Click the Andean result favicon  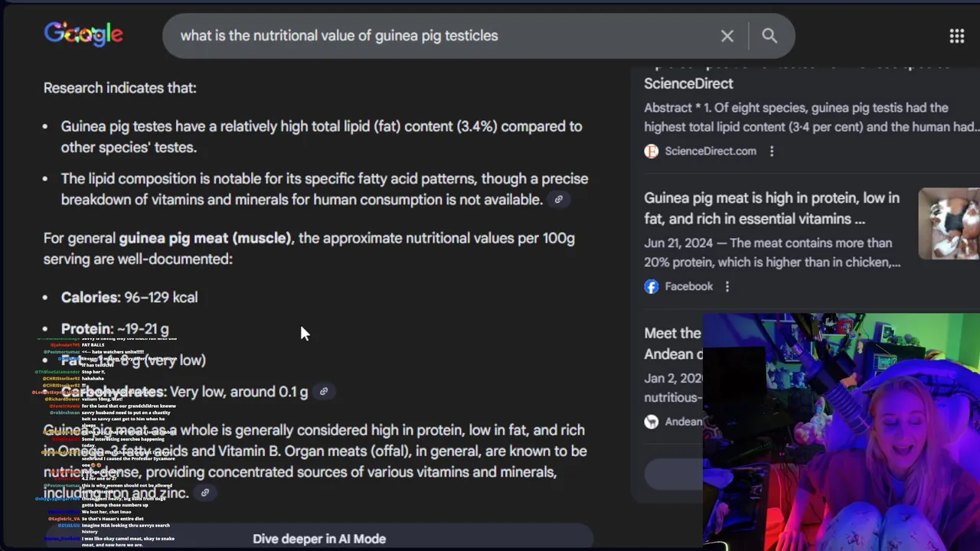click(x=652, y=422)
